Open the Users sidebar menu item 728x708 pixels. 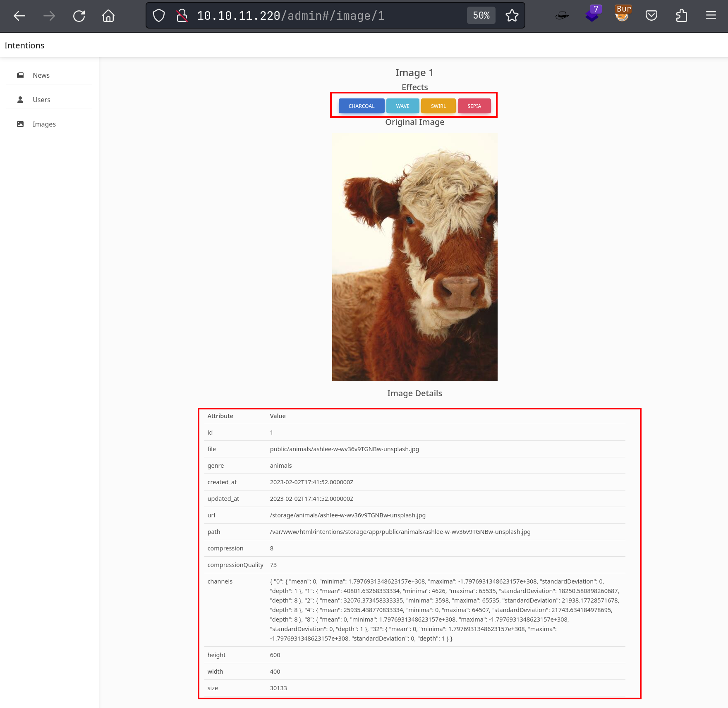tap(49, 100)
